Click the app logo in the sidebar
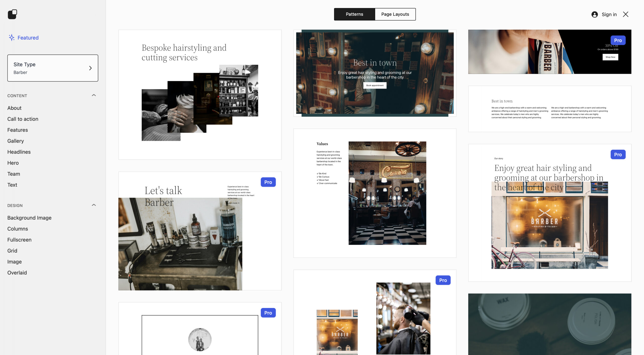644x355 pixels. tap(12, 14)
